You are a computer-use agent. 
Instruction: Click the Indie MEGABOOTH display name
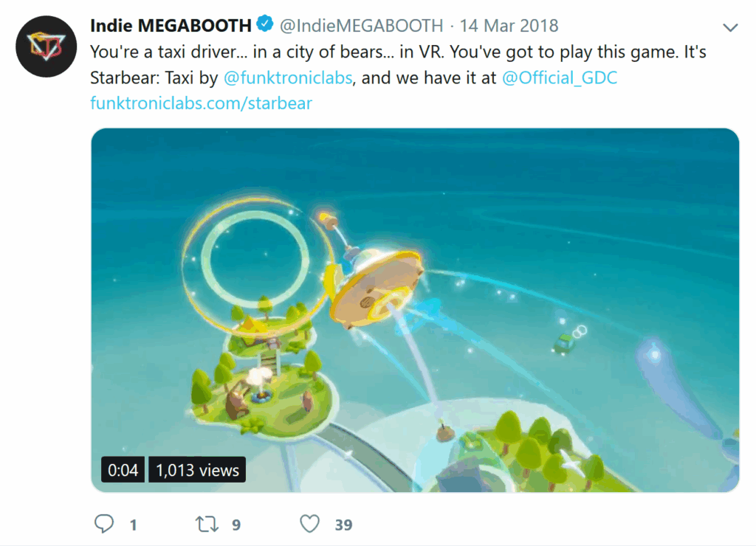pyautogui.click(x=171, y=26)
